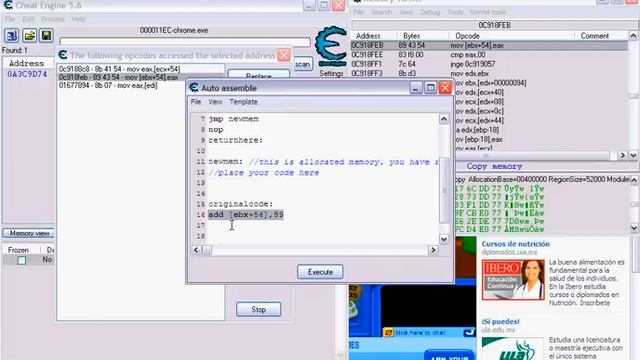This screenshot has width=640, height=360.
Task: Click the Settings label under logo
Action: tap(331, 73)
